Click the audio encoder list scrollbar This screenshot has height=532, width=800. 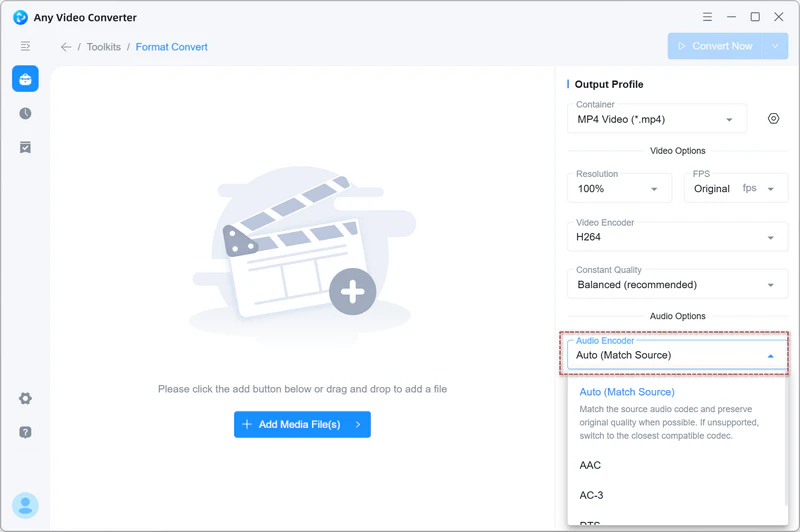point(786,441)
